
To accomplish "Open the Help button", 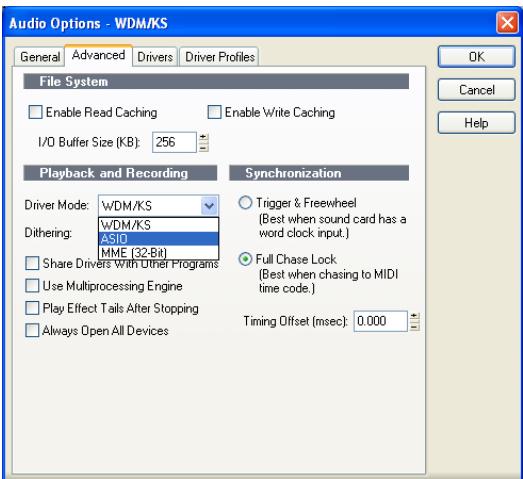I will coord(476,123).
